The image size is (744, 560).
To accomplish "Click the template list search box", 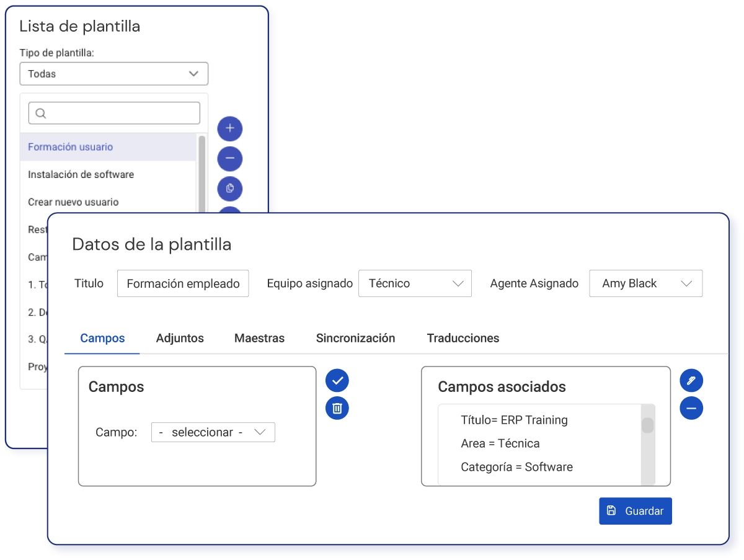I will pyautogui.click(x=114, y=113).
